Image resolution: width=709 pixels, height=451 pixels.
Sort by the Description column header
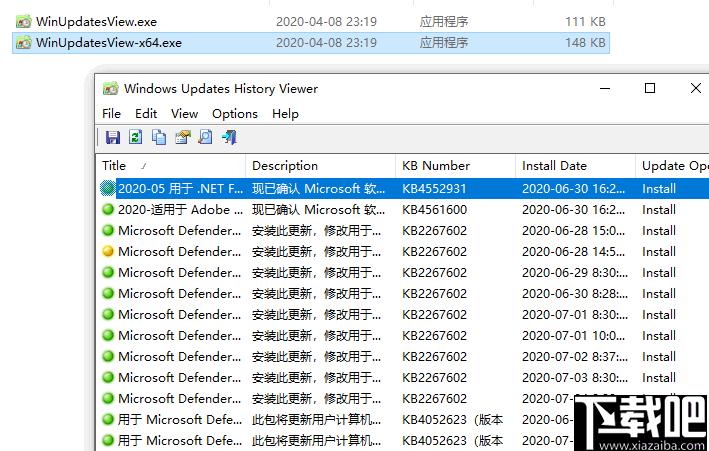click(321, 166)
